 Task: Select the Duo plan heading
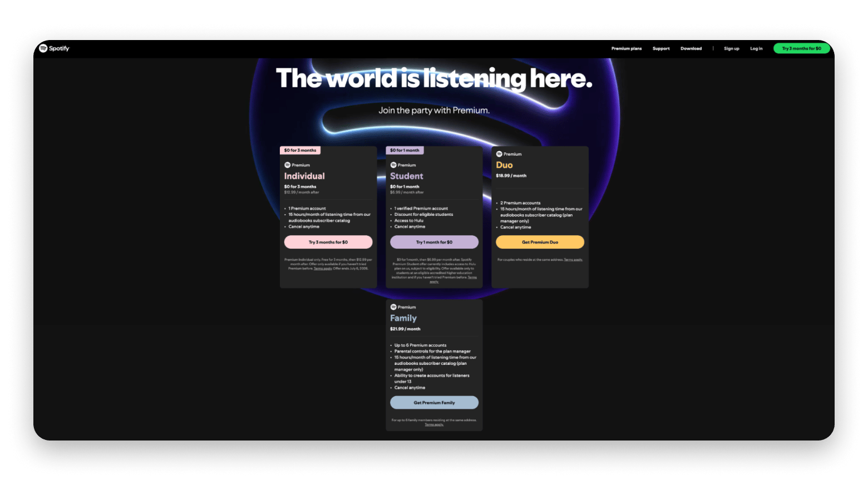[x=504, y=165]
